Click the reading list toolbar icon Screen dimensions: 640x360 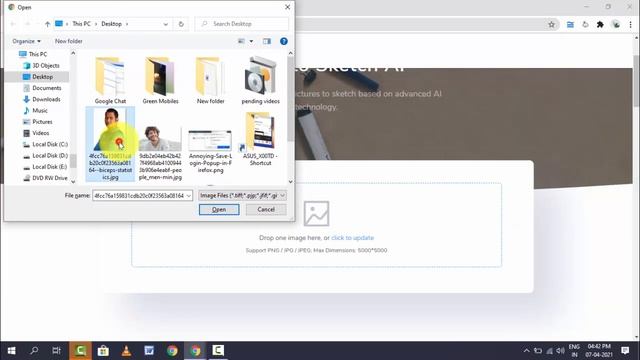click(x=570, y=24)
